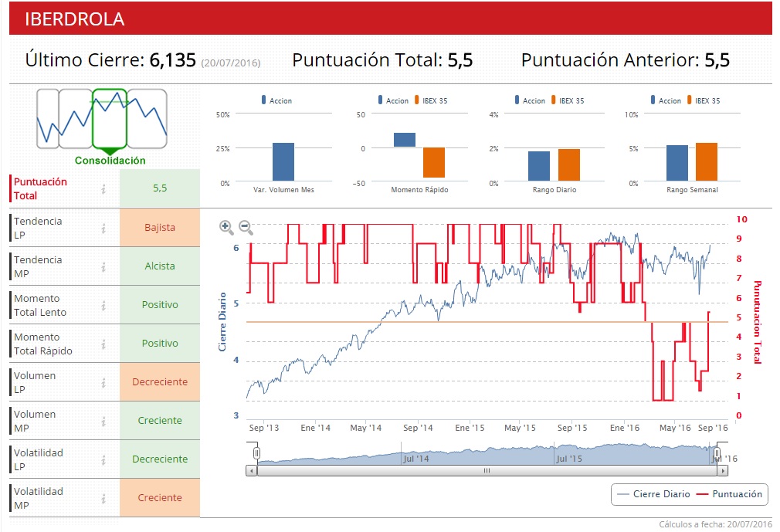Click Cálculos a fecha: 20/07/2016 footer
Image resolution: width=780 pixels, height=532 pixels.
(x=715, y=524)
